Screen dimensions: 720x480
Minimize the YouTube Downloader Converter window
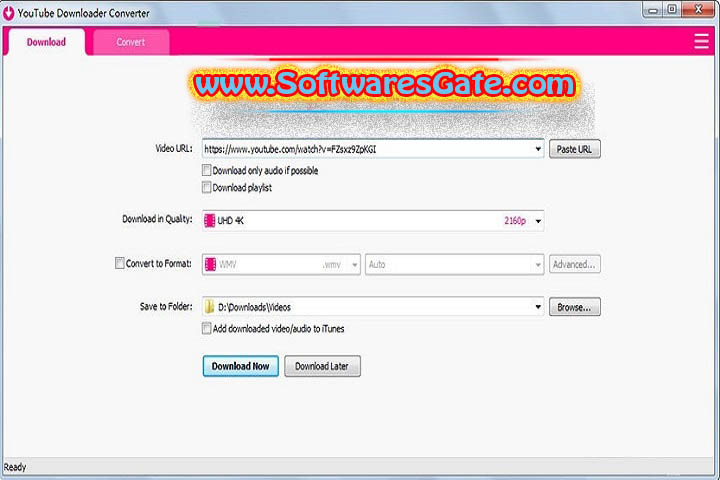[x=652, y=10]
